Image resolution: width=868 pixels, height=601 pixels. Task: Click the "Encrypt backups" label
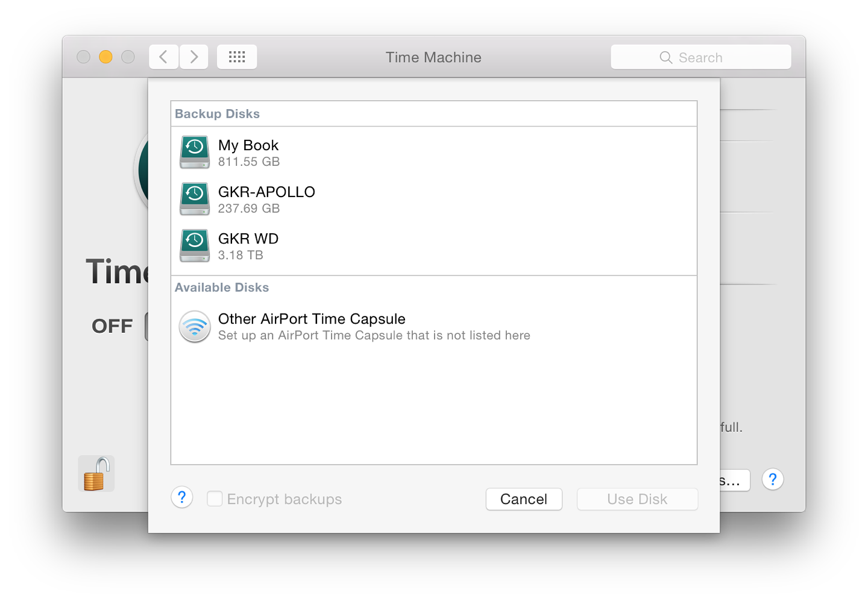285,499
